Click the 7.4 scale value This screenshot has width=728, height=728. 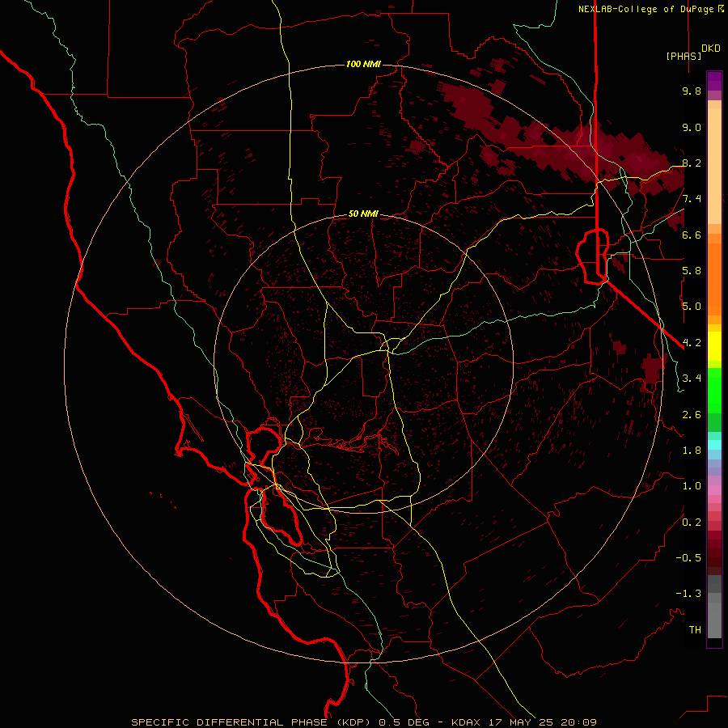click(692, 199)
